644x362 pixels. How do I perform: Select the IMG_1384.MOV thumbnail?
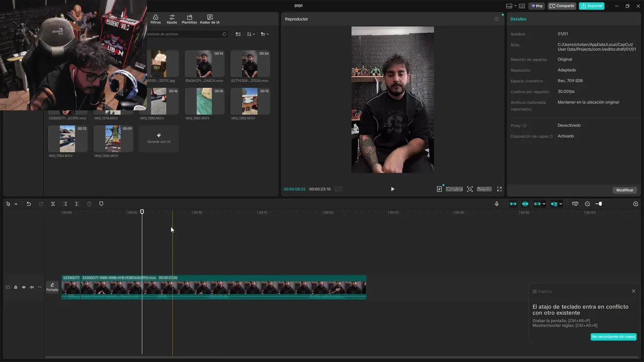[67, 139]
